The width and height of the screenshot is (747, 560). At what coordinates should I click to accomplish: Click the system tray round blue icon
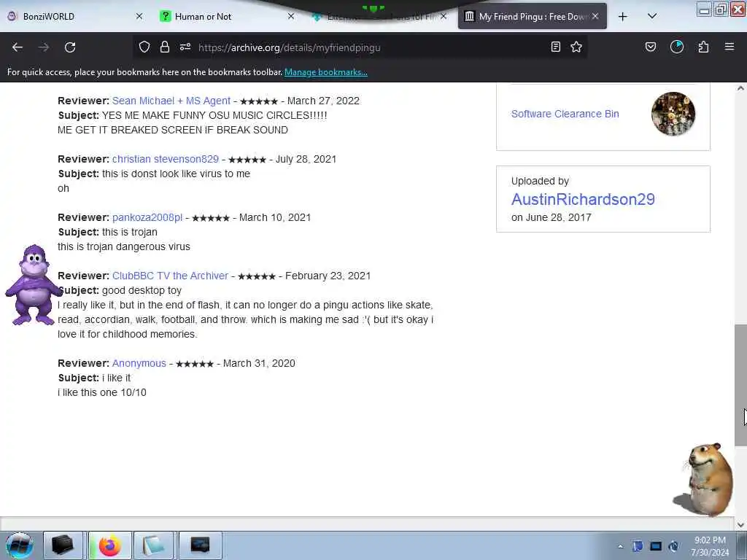[x=673, y=546]
